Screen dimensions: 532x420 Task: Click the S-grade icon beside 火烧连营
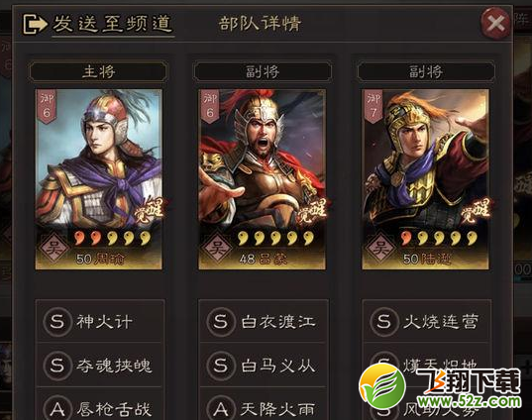383,321
